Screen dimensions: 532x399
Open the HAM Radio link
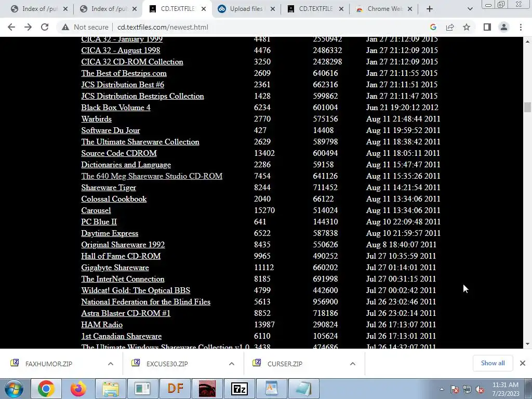click(102, 325)
